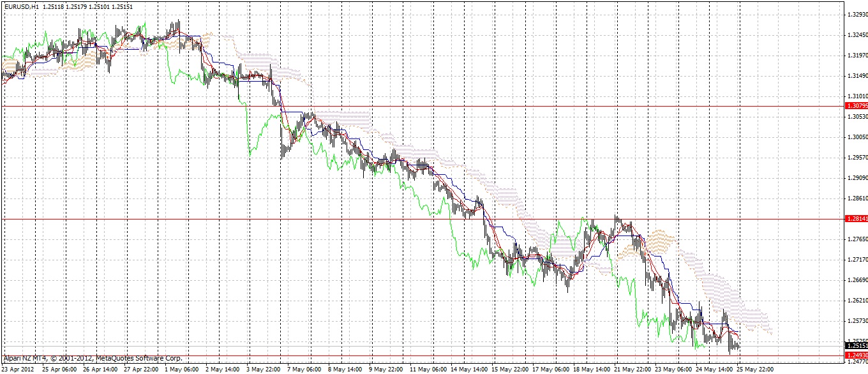Click the red 1.24930 price label
The height and width of the screenshot is (374, 868).
(855, 355)
